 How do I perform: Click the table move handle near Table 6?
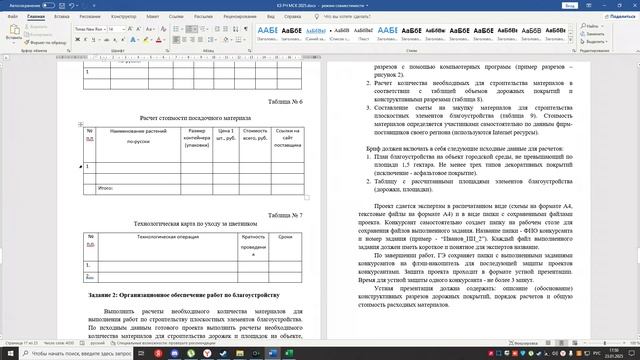(80, 124)
